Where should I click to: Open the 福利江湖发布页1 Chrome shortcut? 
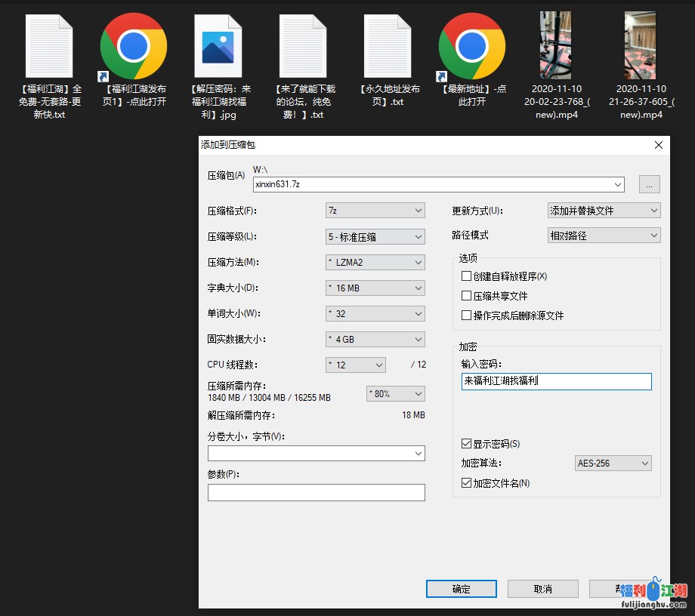134,47
